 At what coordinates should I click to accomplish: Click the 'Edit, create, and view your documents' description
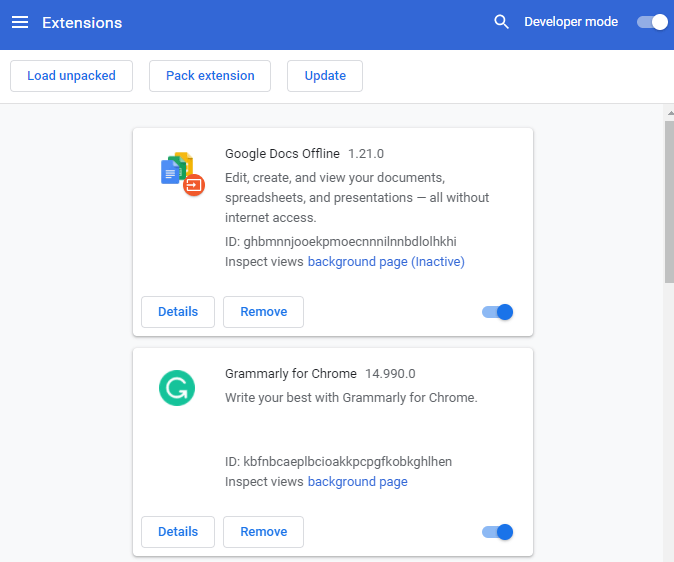coord(357,198)
